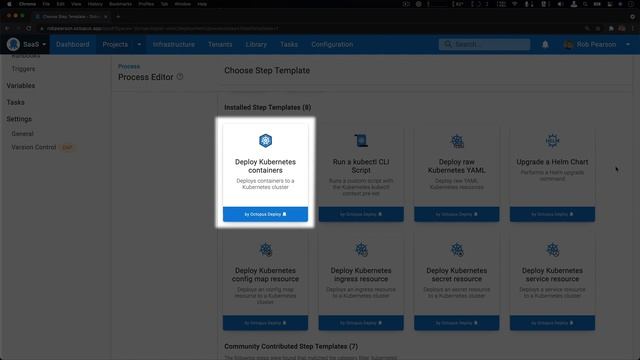Click the Deploy raw Kubernetes YAML icon
Viewport: 640px width, 360px height.
tap(457, 141)
